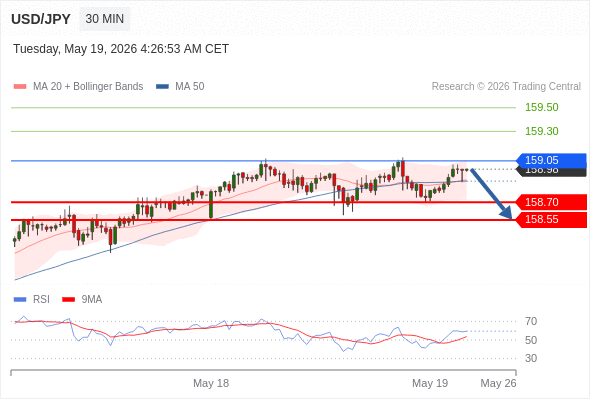The height and width of the screenshot is (400, 590).
Task: Click the RSI 50 level label
Action: pos(531,340)
